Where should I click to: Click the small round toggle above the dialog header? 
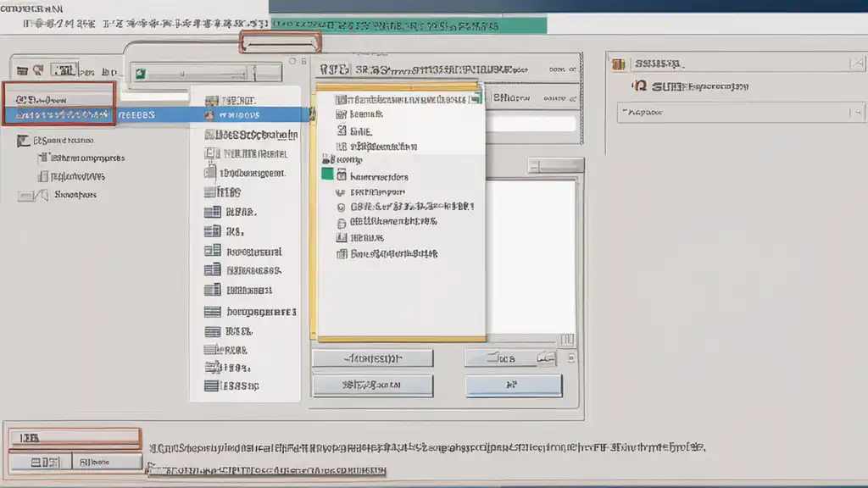point(292,61)
